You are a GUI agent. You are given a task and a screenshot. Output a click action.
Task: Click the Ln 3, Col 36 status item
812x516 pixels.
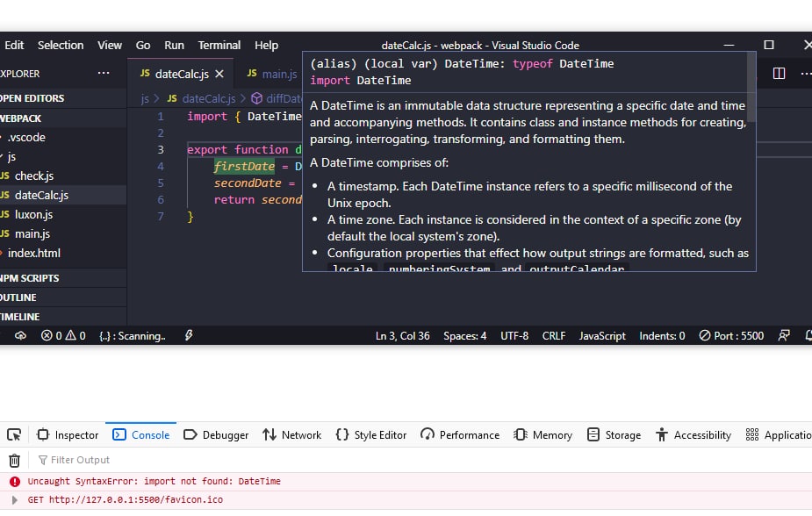point(402,336)
